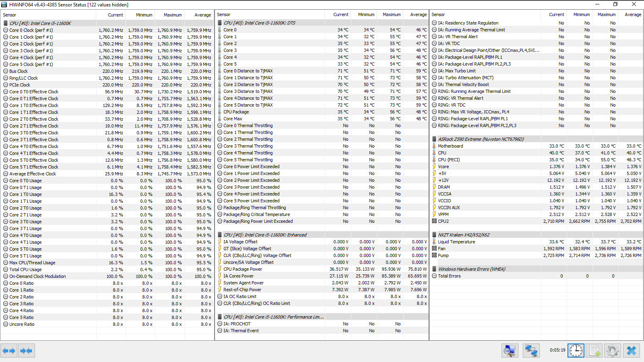This screenshot has height=362, width=644.
Task: Select the Rest-of-Chip Power row
Action: pos(322,290)
